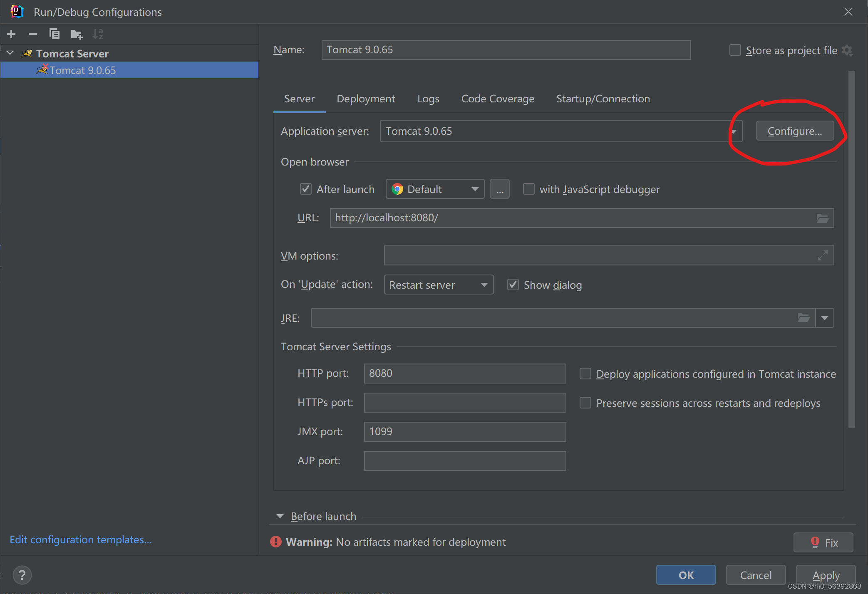Click the Save to new folder icon

77,34
